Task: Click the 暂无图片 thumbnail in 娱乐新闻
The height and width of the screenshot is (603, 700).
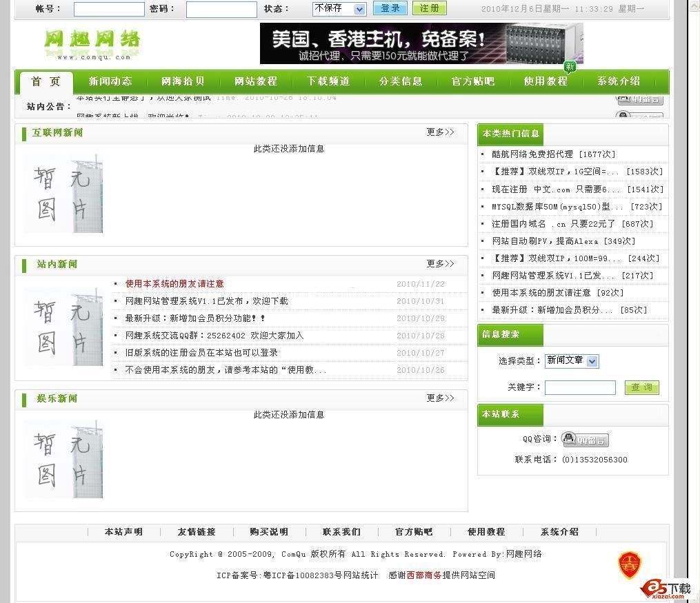Action: coord(63,460)
